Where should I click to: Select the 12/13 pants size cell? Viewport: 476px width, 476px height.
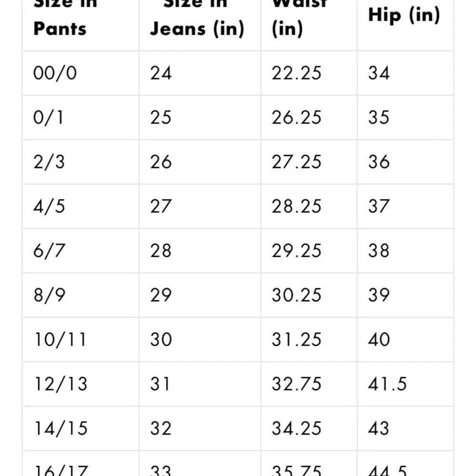(60, 384)
